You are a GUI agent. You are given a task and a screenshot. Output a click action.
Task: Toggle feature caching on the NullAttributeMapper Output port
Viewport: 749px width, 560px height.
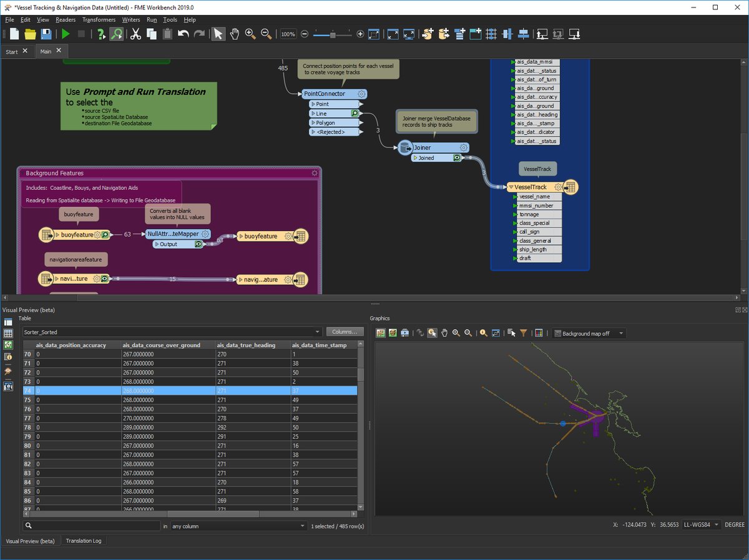(x=198, y=244)
